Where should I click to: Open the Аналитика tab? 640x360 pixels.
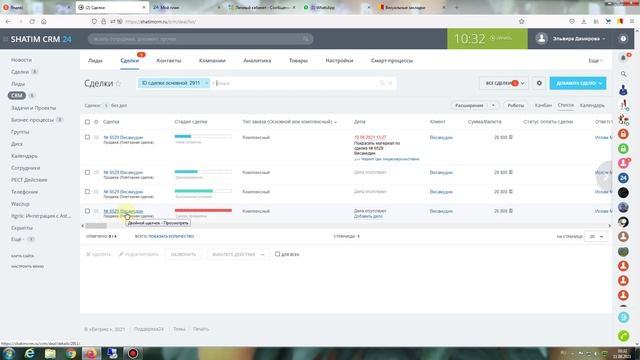(257, 60)
